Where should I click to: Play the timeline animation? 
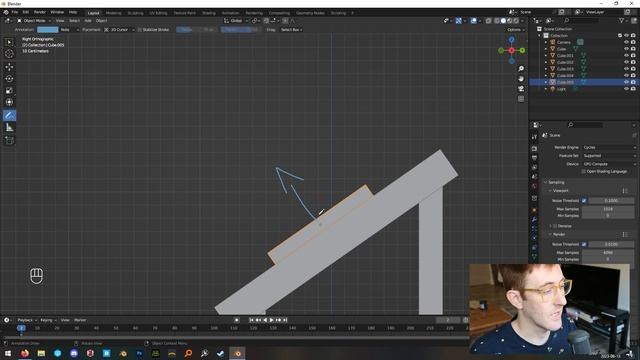(x=271, y=320)
